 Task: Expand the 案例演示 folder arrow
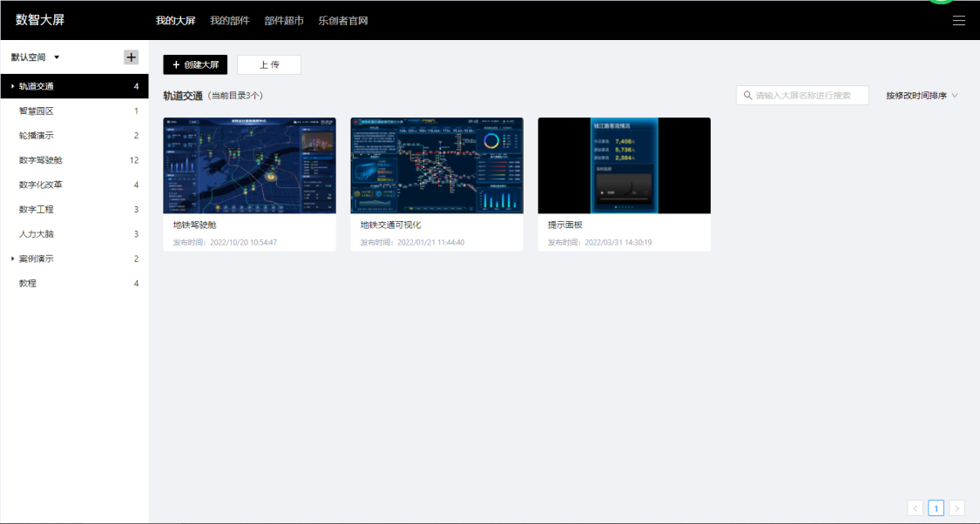coord(12,259)
